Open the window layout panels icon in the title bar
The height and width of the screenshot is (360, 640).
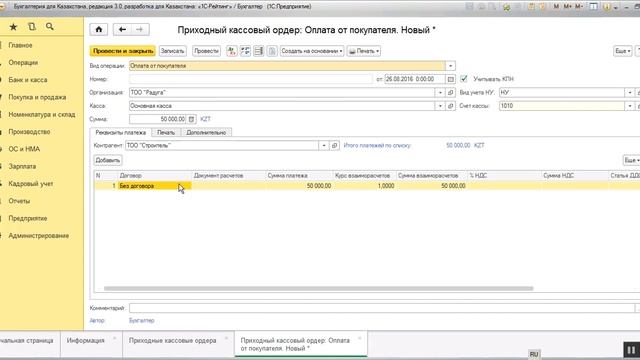tap(594, 7)
